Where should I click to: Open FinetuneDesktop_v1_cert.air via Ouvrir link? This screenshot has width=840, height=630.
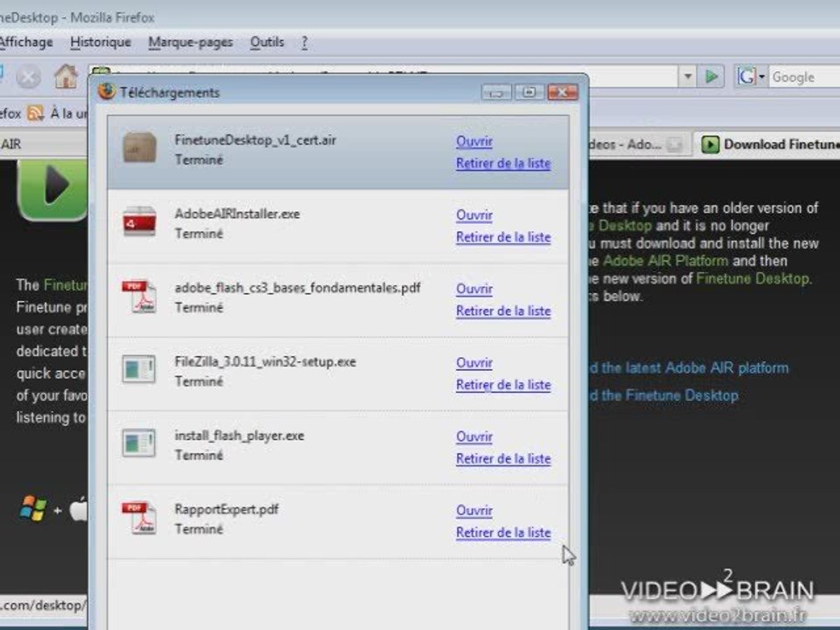474,142
